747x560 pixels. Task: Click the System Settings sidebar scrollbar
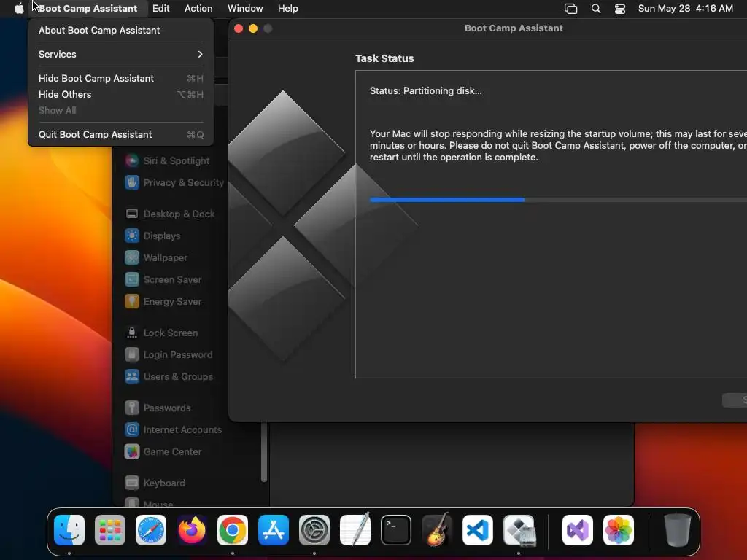click(x=264, y=452)
